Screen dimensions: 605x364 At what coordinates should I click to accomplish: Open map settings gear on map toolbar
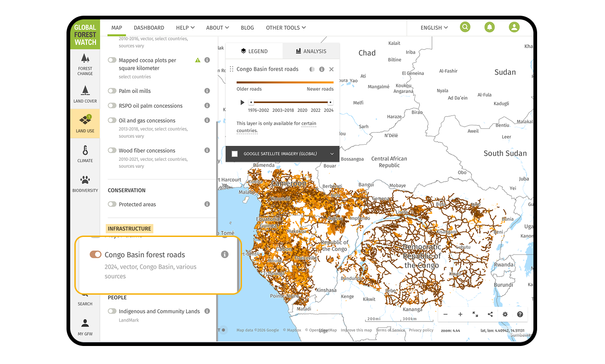point(505,314)
